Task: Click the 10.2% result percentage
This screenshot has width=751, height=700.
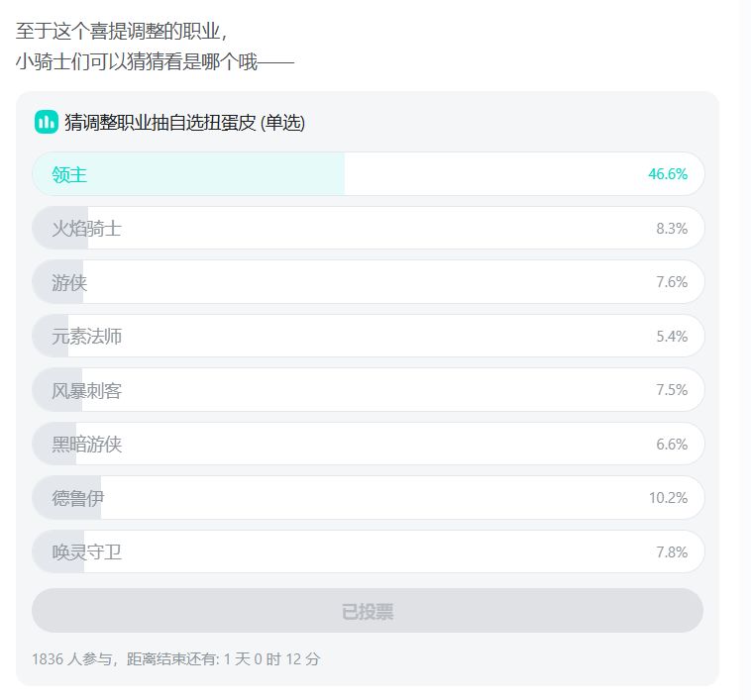Action: point(668,498)
